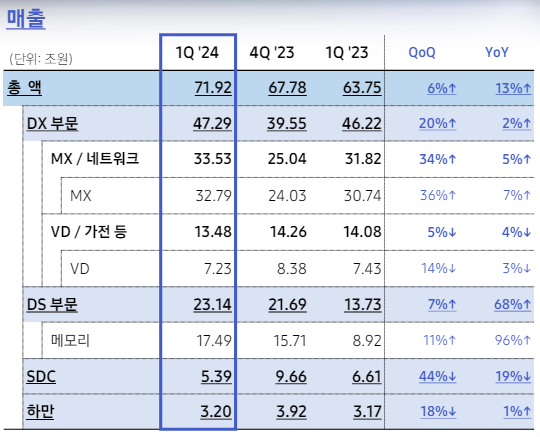The width and height of the screenshot is (540, 437).
Task: Click the 20%↑ QoQ value for DX
Action: (437, 123)
